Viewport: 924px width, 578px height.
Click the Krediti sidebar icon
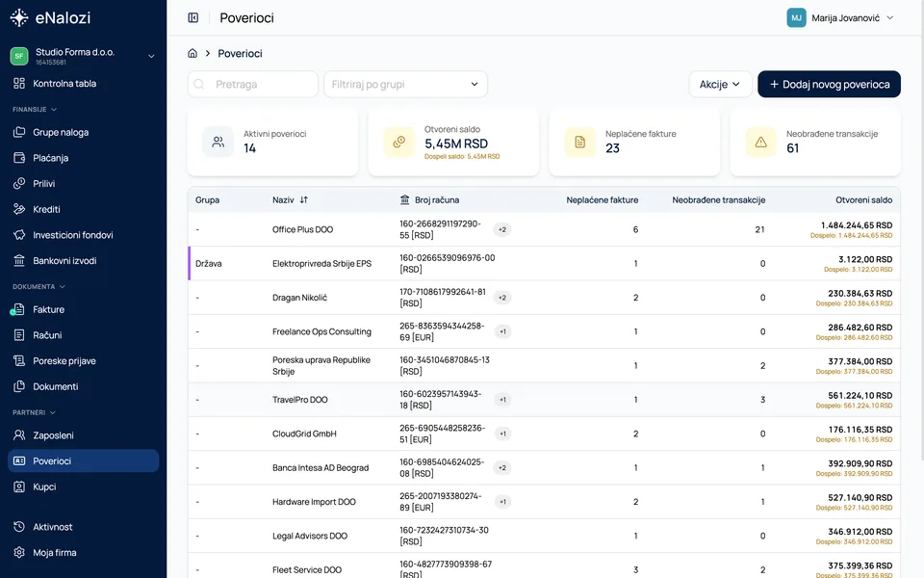click(x=19, y=209)
